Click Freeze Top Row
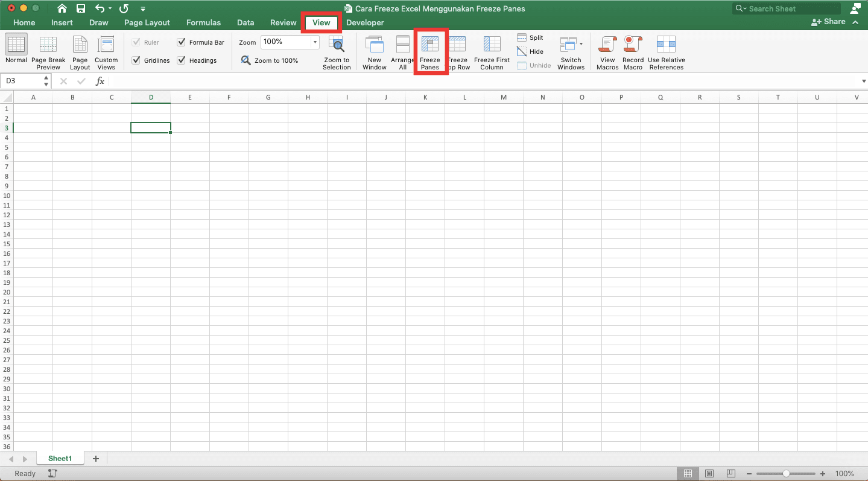Viewport: 868px width, 481px height. [x=458, y=53]
